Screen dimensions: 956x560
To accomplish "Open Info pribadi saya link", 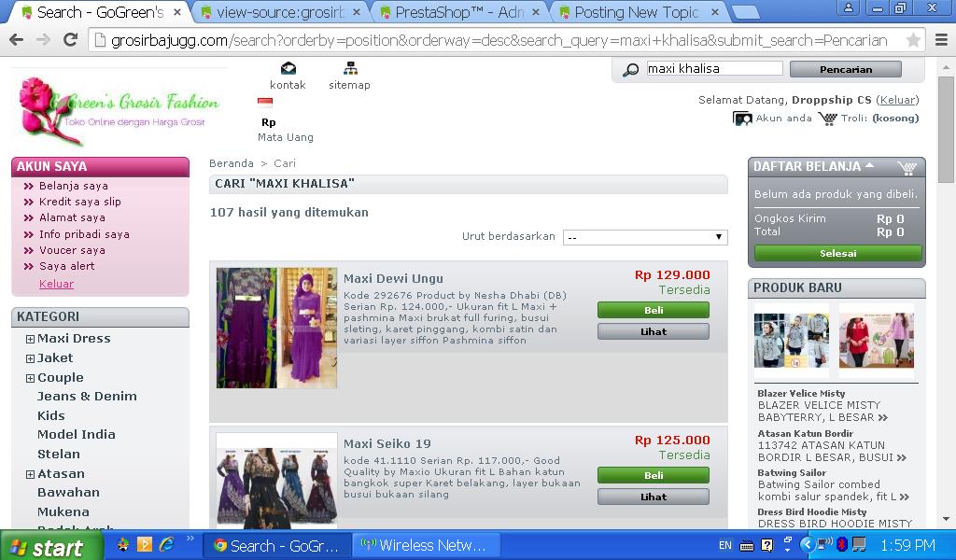I will pos(84,234).
